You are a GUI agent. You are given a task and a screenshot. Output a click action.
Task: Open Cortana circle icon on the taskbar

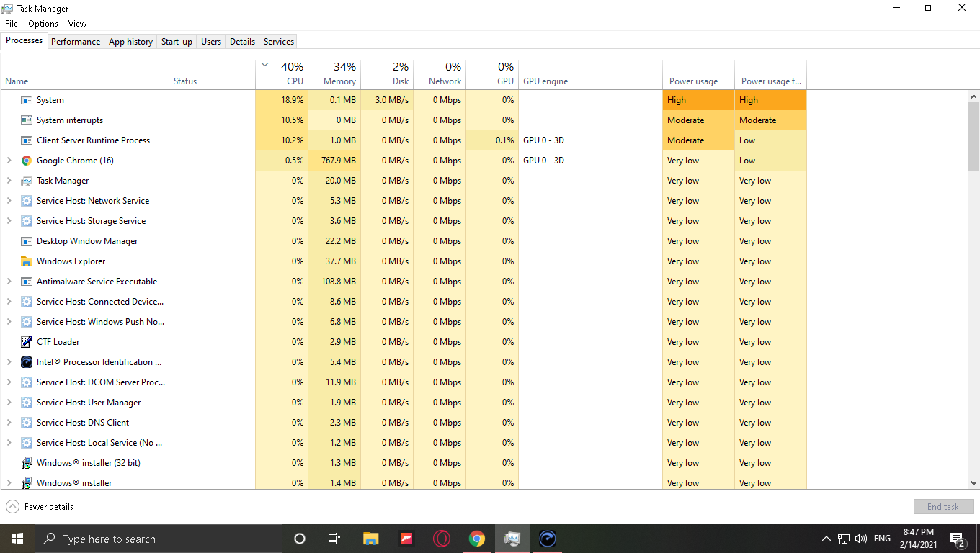300,539
